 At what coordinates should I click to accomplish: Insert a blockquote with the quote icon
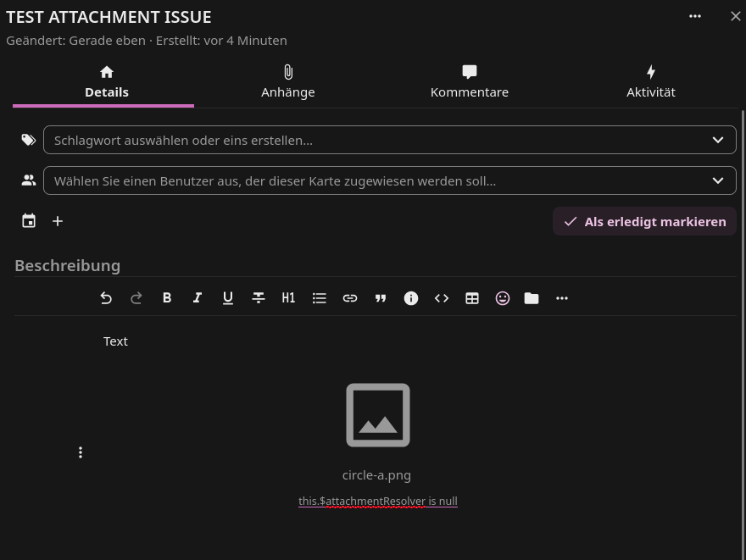point(381,298)
